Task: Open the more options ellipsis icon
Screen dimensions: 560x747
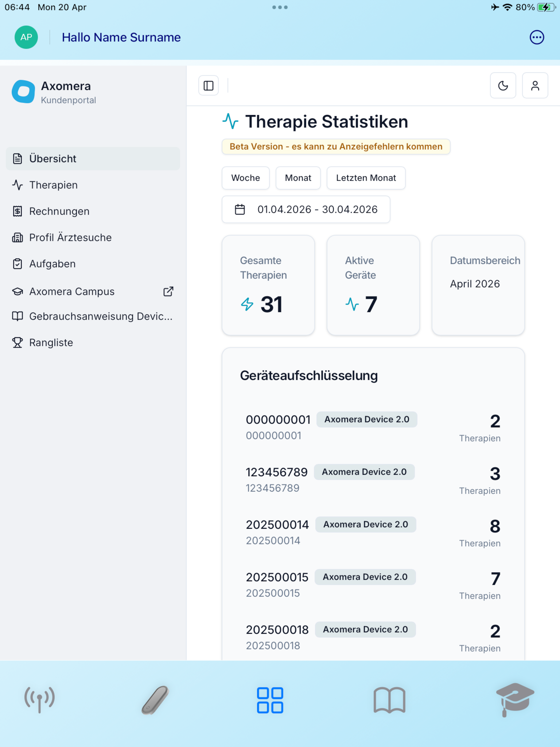Action: [x=536, y=37]
